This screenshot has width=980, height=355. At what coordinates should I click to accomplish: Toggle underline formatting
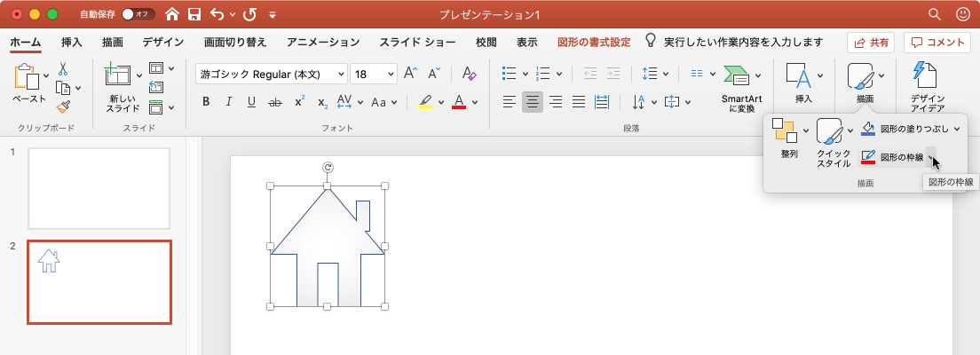[x=251, y=102]
